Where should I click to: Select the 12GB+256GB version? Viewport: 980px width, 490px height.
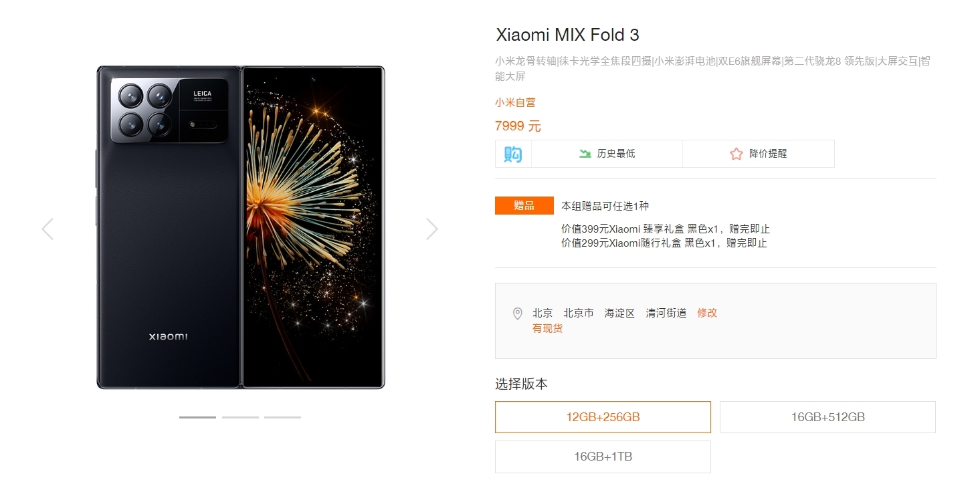click(x=603, y=417)
